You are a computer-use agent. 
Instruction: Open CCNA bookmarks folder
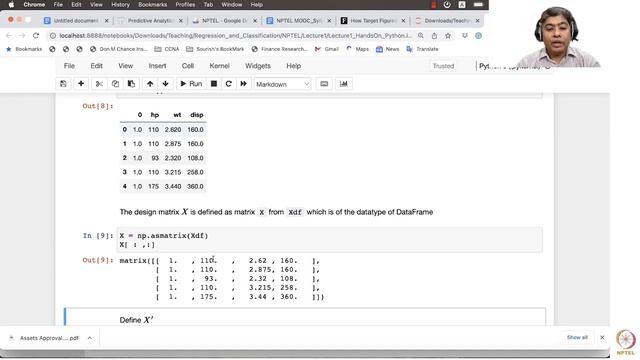(x=167, y=49)
